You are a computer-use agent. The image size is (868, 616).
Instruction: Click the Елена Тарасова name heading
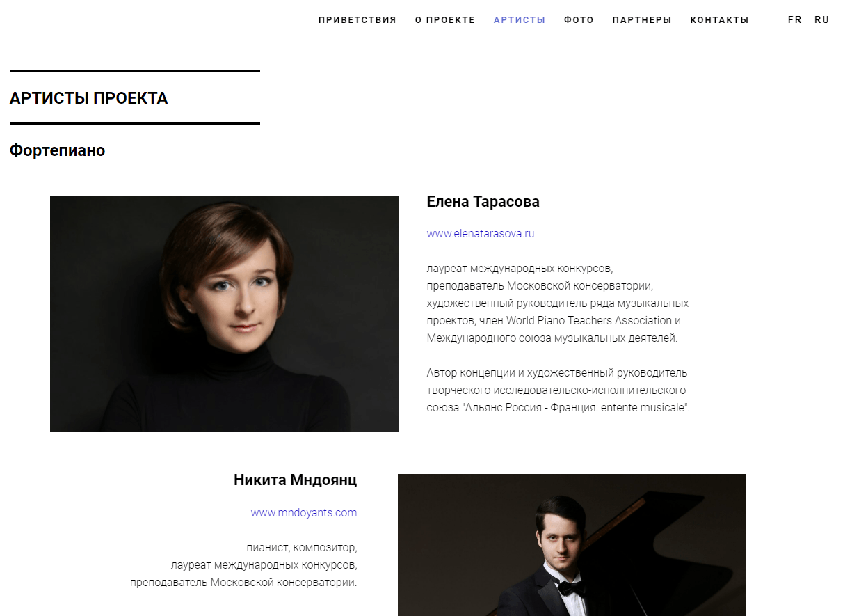[483, 202]
